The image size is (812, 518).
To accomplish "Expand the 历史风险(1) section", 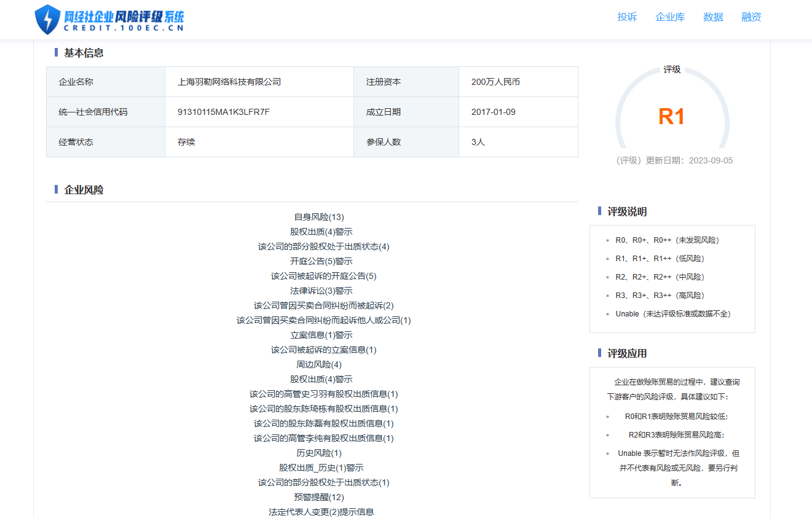I will point(319,453).
